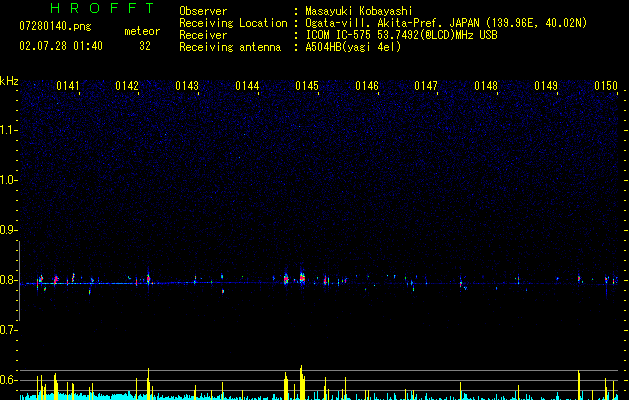Click the timestamp 02.07.28 01:40
The image size is (629, 400).
click(x=61, y=46)
